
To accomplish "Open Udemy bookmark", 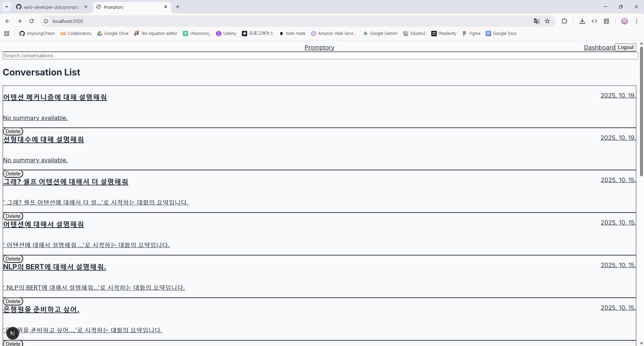I will coord(226,34).
